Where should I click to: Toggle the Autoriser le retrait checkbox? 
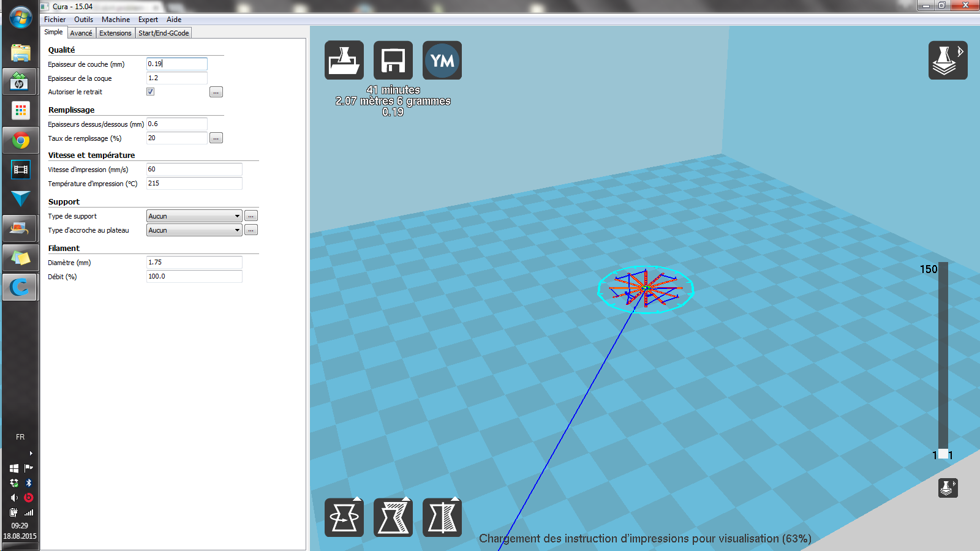click(150, 92)
